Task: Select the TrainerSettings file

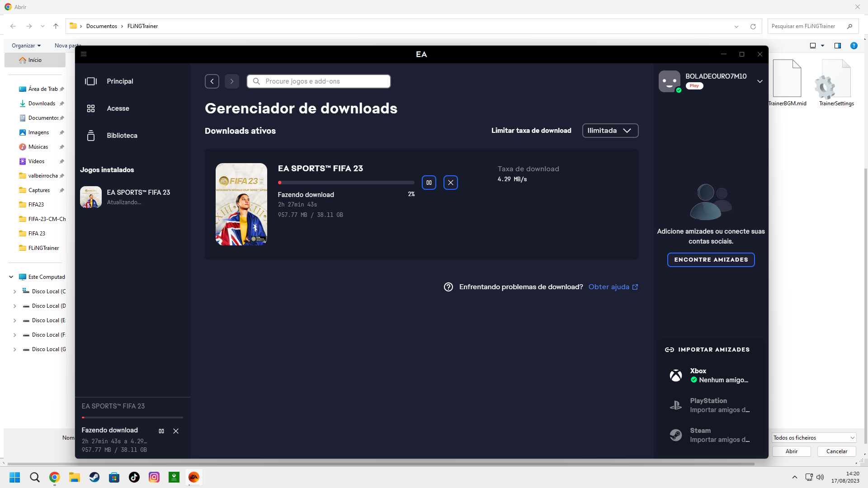Action: click(x=836, y=83)
